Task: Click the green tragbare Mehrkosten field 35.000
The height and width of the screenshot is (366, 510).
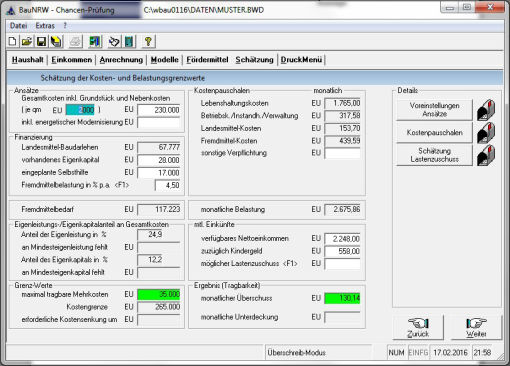Action: [x=159, y=294]
